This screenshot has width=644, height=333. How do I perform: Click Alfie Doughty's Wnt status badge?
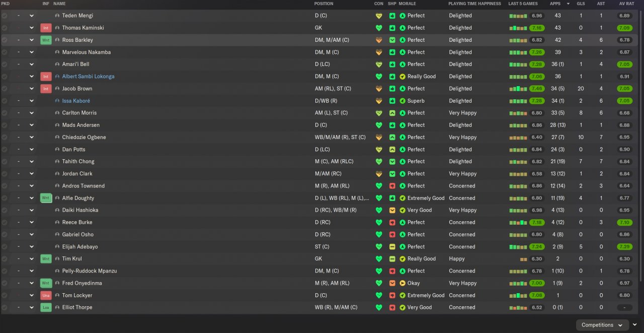click(x=46, y=198)
